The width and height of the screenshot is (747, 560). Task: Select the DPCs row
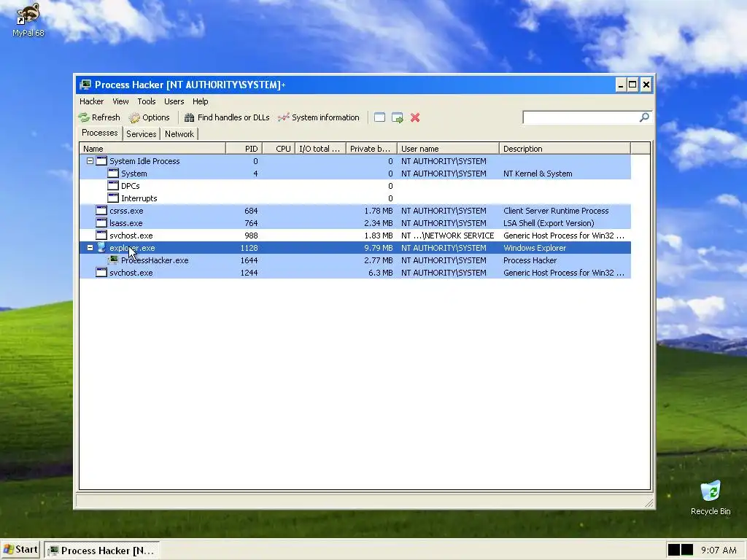355,186
